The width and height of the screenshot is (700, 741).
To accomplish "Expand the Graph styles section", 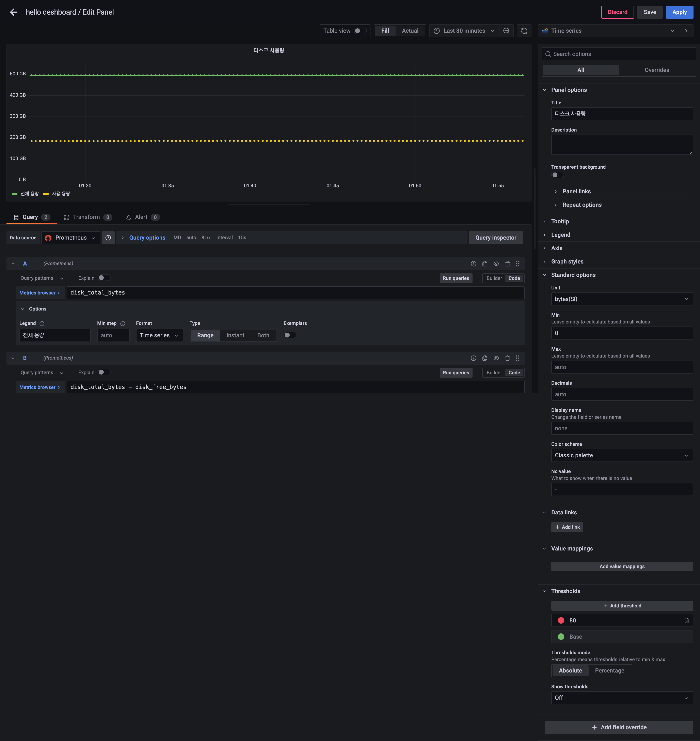I will [567, 262].
